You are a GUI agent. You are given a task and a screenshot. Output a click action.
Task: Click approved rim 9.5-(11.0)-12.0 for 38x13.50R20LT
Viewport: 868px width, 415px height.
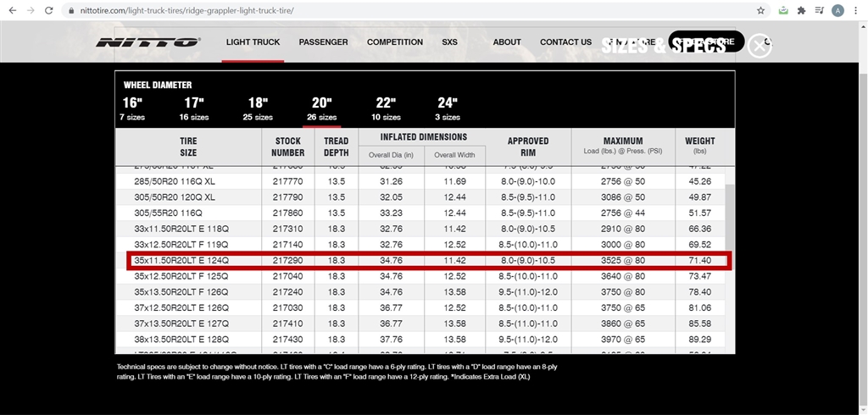[528, 339]
